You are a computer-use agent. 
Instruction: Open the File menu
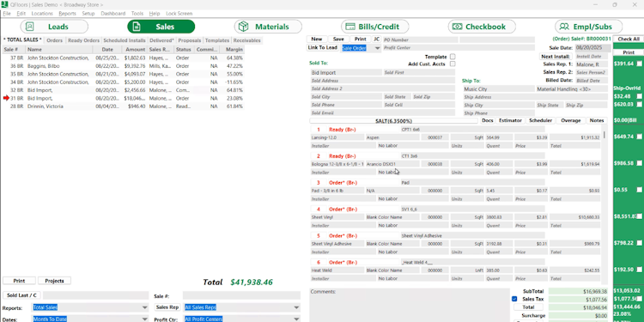pyautogui.click(x=7, y=14)
